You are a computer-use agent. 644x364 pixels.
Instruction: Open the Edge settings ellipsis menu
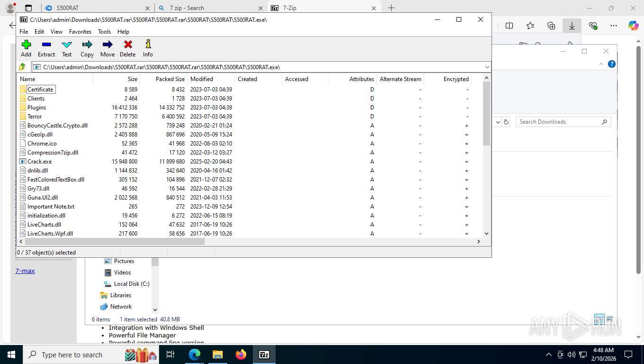pyautogui.click(x=614, y=26)
